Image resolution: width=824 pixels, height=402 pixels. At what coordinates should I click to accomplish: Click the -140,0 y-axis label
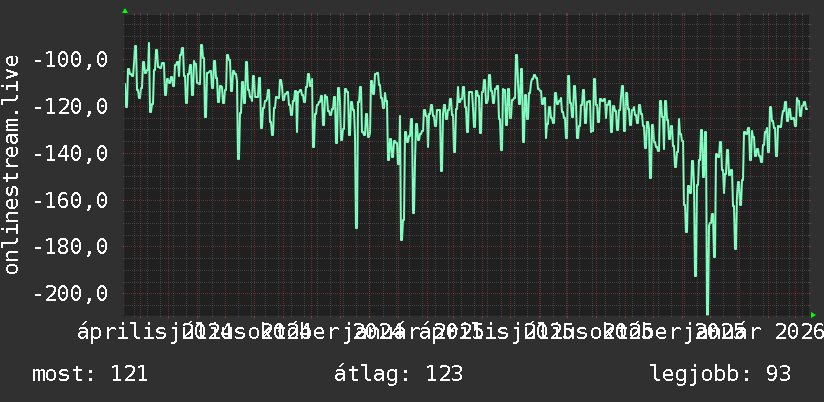[x=70, y=153]
